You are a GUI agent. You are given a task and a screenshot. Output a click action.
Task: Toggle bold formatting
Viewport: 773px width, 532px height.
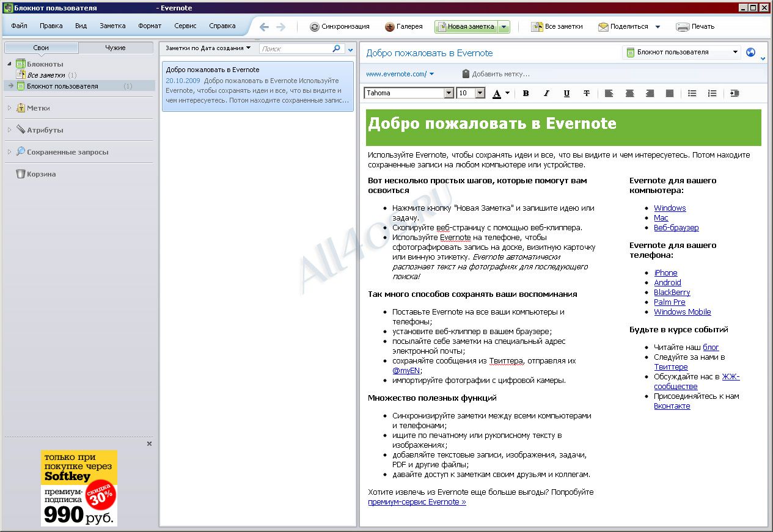[x=526, y=93]
